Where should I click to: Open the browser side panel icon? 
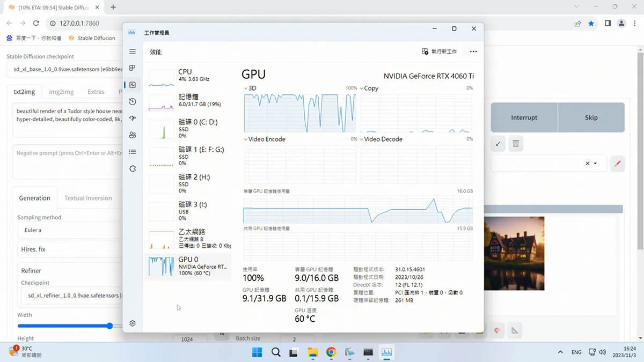[x=608, y=23]
